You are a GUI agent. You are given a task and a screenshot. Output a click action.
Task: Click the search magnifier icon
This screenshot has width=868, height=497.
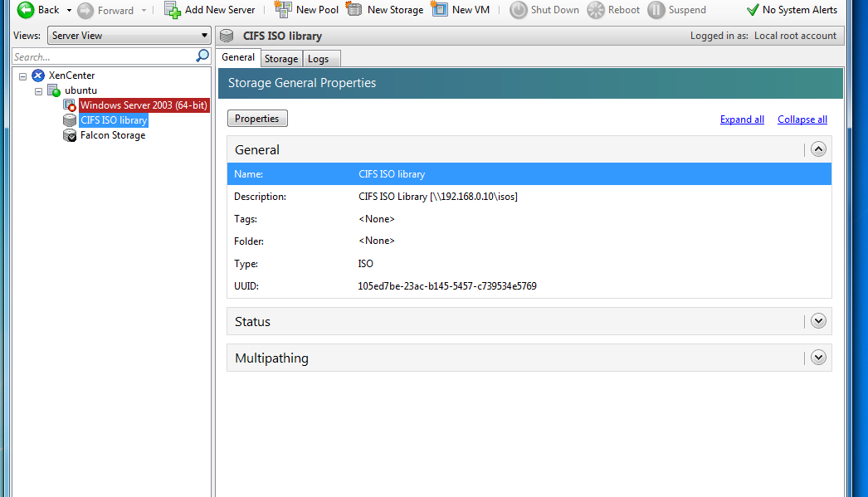(x=202, y=56)
